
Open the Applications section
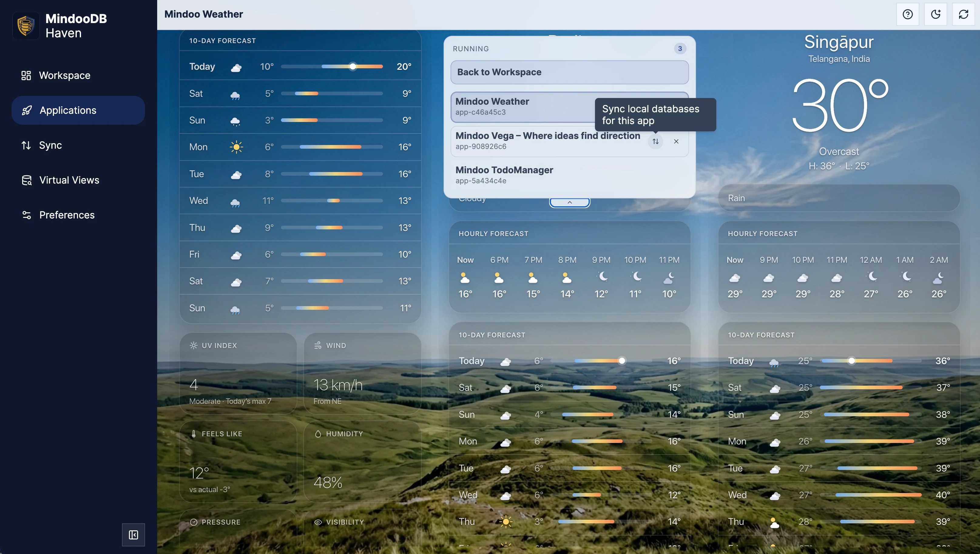point(68,110)
